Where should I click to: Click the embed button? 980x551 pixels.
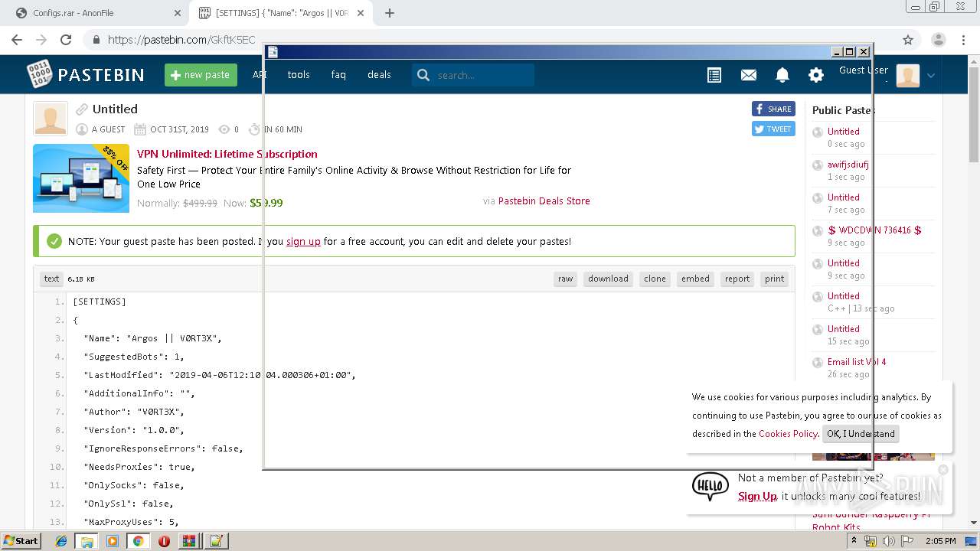pos(695,279)
